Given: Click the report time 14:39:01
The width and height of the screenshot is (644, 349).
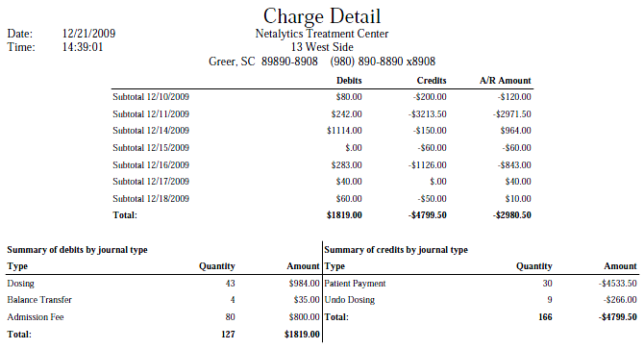Looking at the screenshot, I should 83,47.
